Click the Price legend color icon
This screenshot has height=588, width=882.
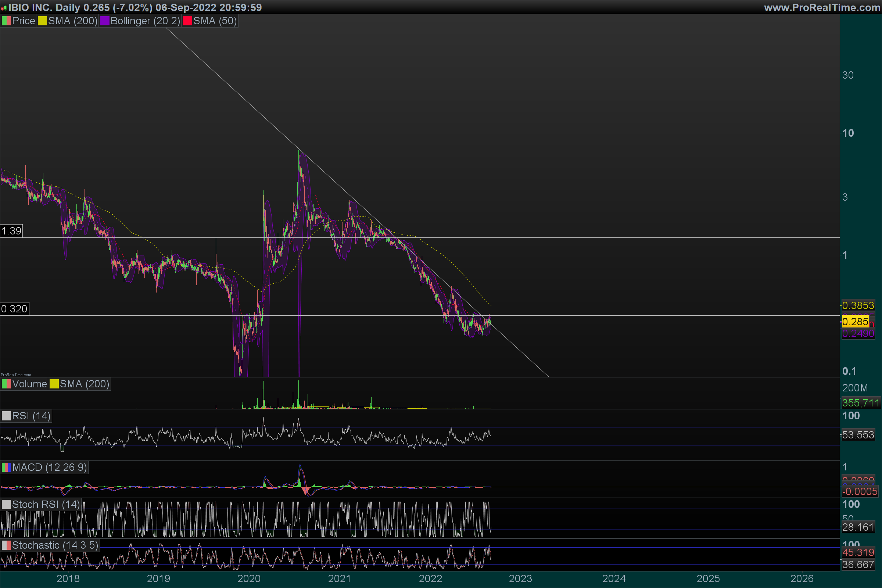(6, 21)
